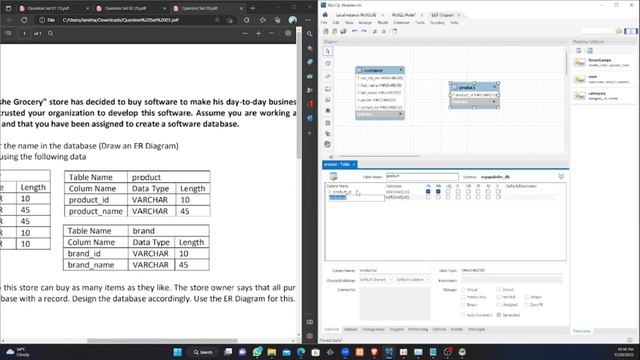
Task: Click the notes page icon in Workbench toolbar
Action: coord(395,31)
